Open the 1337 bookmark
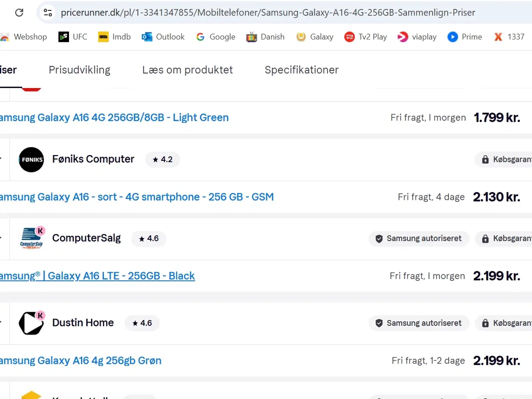Screen dimensions: 532x399 509,37
